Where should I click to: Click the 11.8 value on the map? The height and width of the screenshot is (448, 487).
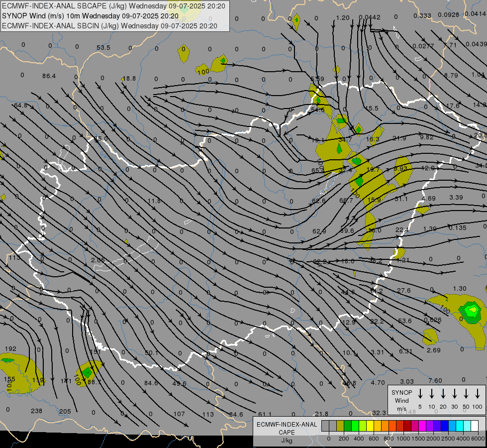[154, 201]
